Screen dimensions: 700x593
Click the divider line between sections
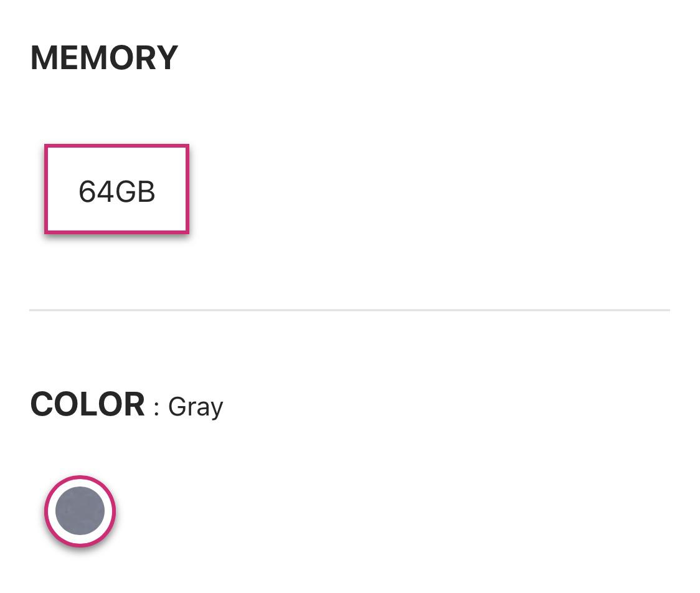349,310
